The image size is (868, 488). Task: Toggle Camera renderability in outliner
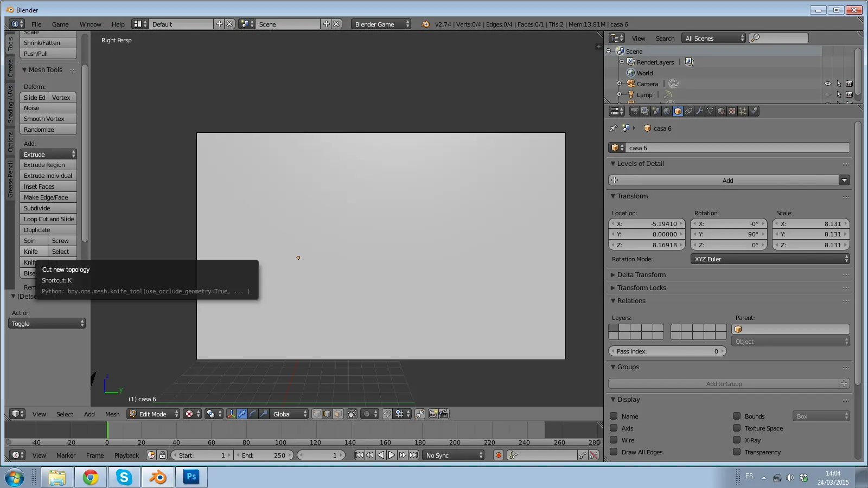pos(850,84)
